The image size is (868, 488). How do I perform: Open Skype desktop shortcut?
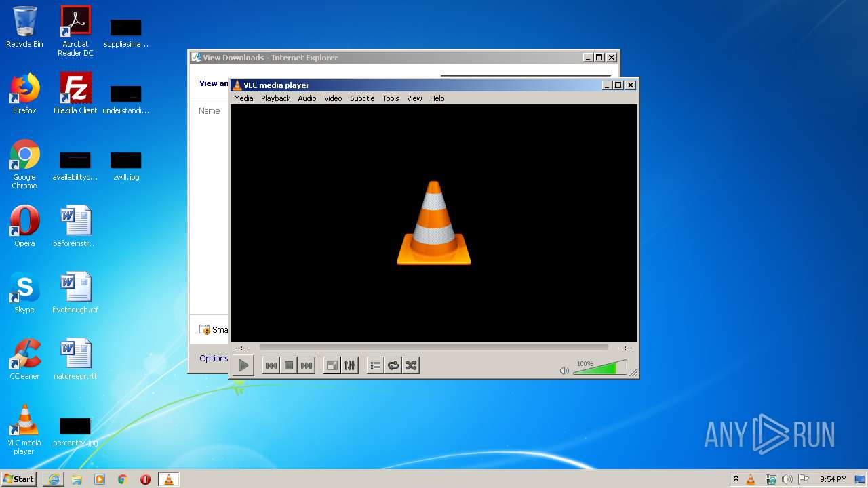coord(24,293)
